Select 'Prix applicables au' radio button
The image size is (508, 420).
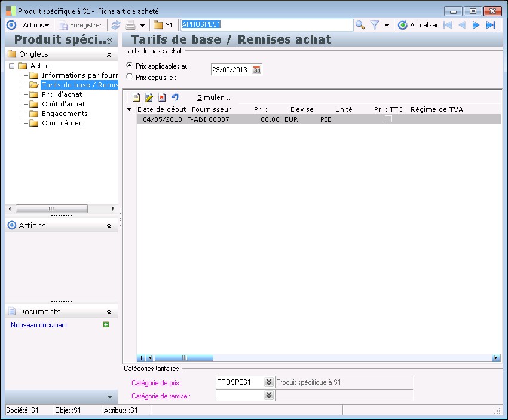click(130, 66)
